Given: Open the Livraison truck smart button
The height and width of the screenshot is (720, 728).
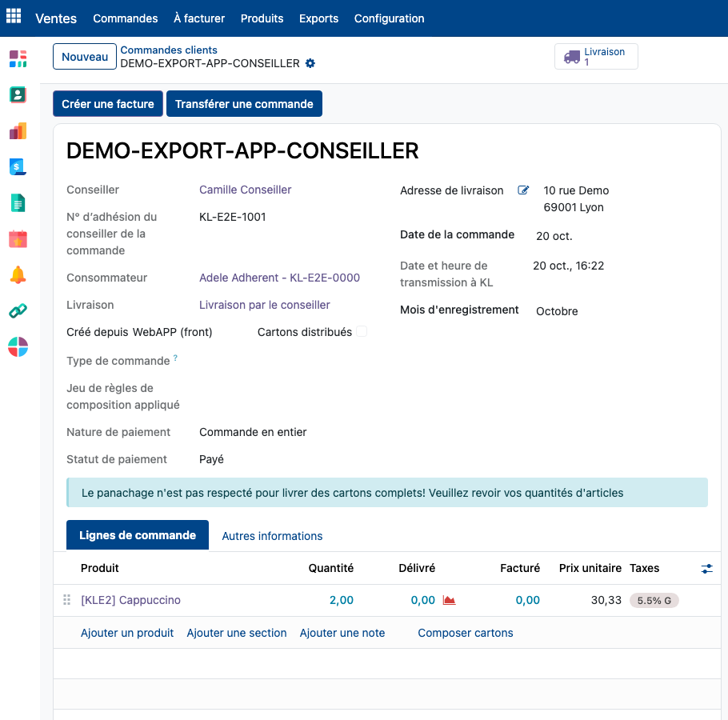Looking at the screenshot, I should coord(596,57).
